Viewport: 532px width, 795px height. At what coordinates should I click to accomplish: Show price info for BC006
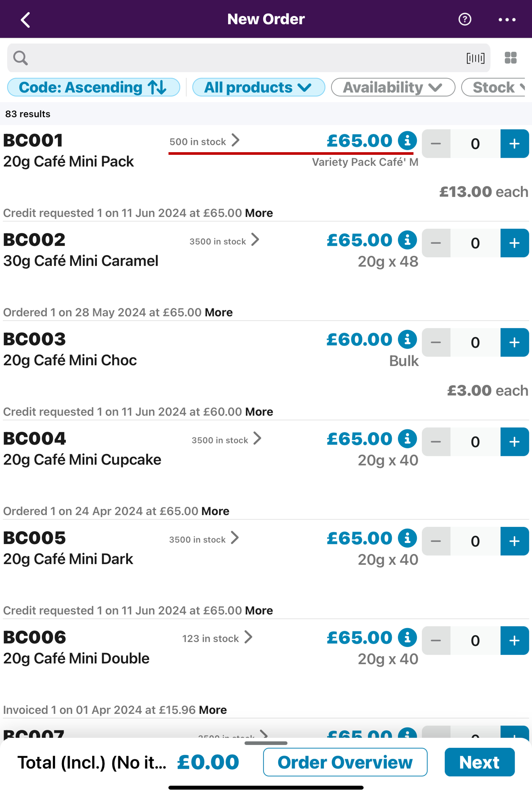click(x=407, y=637)
